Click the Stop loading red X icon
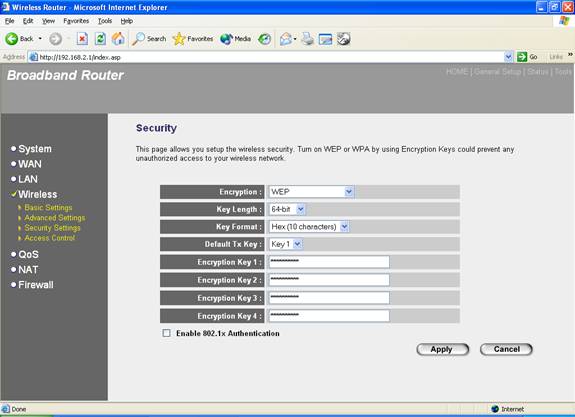This screenshot has width=575, height=417. (x=82, y=39)
